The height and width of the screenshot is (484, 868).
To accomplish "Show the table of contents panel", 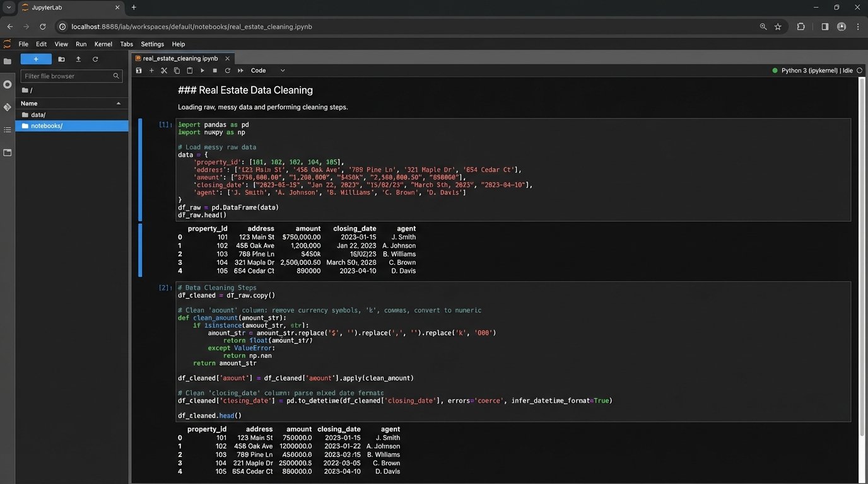I will coord(8,129).
